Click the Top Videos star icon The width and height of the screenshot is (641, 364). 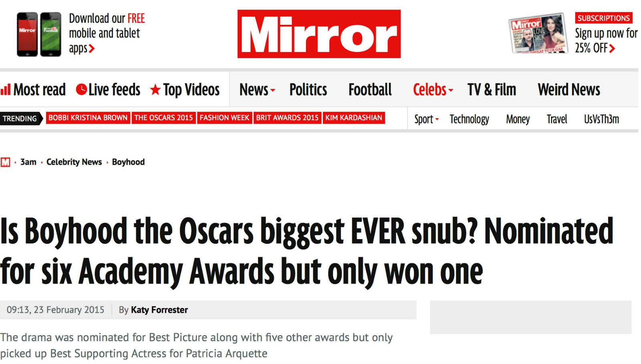click(x=155, y=90)
